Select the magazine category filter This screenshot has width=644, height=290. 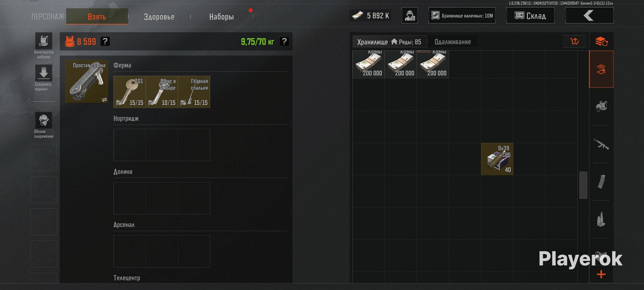[601, 182]
